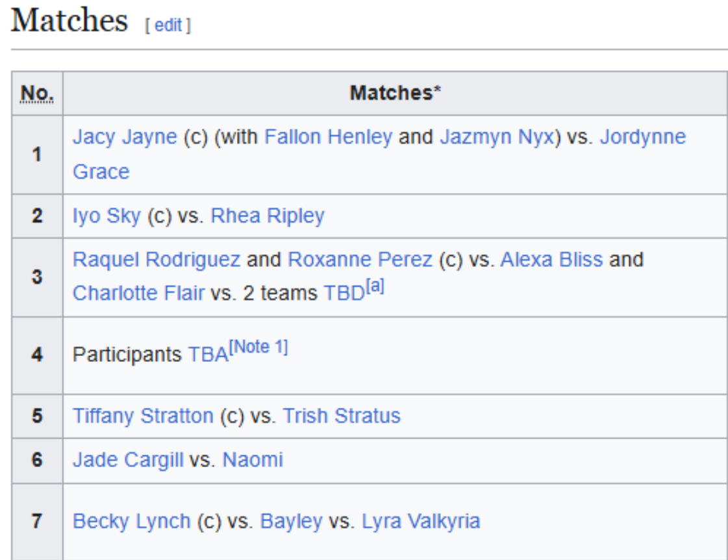
Task: Open Fallon Henley's article link
Action: (x=328, y=137)
